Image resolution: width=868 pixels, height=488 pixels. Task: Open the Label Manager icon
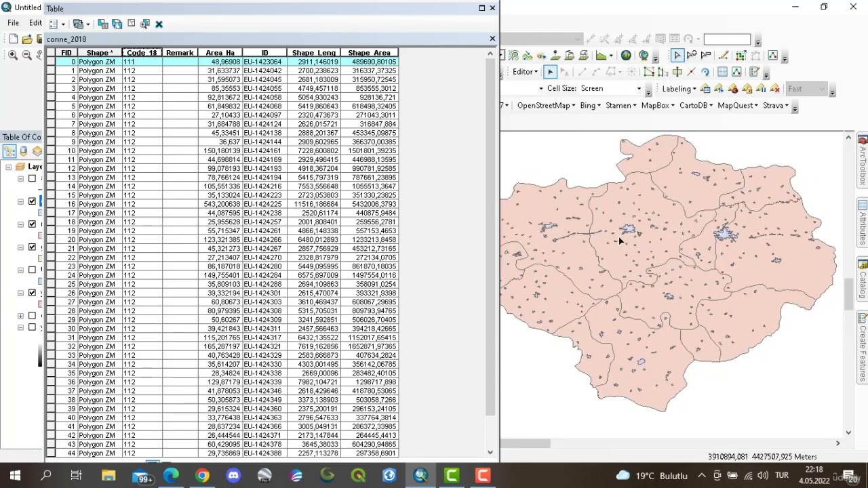tap(705, 89)
